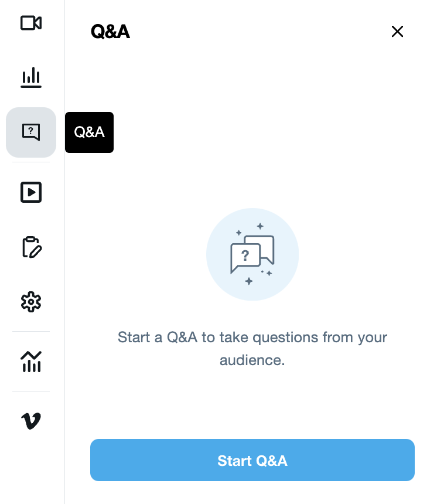Viewport: 437px width, 504px height.
Task: Click the Vimeo logo icon
Action: coord(31,420)
